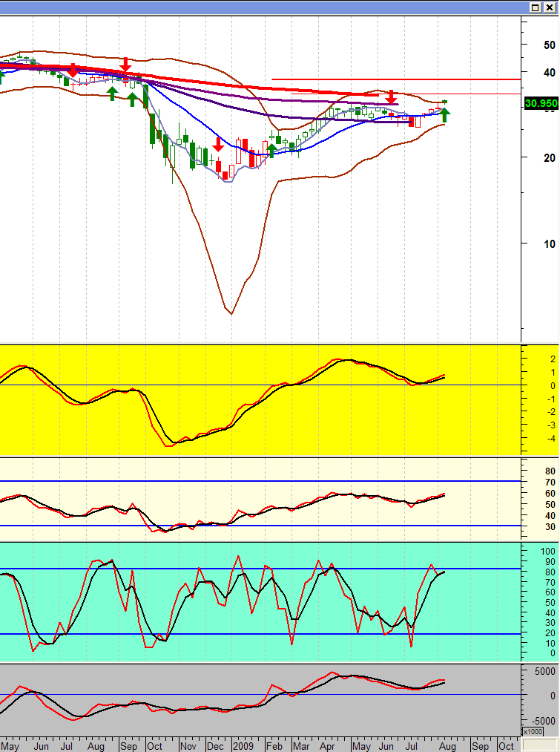Image resolution: width=560 pixels, height=752 pixels.
Task: Select the red sell arrow at September 2008
Action: (x=125, y=65)
